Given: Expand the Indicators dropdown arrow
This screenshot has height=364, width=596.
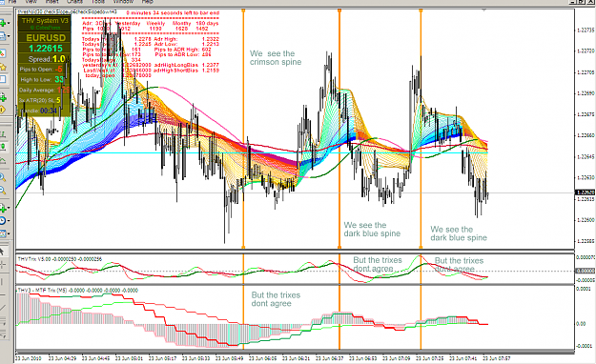Looking at the screenshot, I should [9, 208].
